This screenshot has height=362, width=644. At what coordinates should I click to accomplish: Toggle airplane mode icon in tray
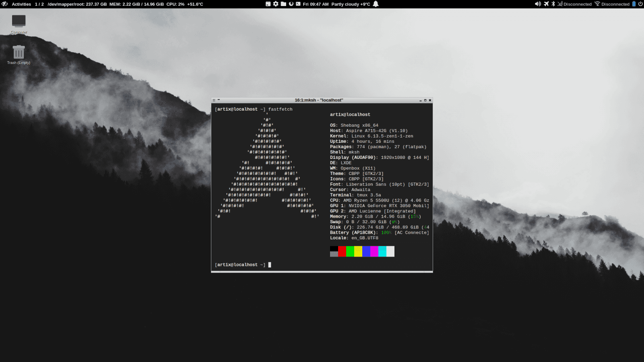tap(546, 4)
